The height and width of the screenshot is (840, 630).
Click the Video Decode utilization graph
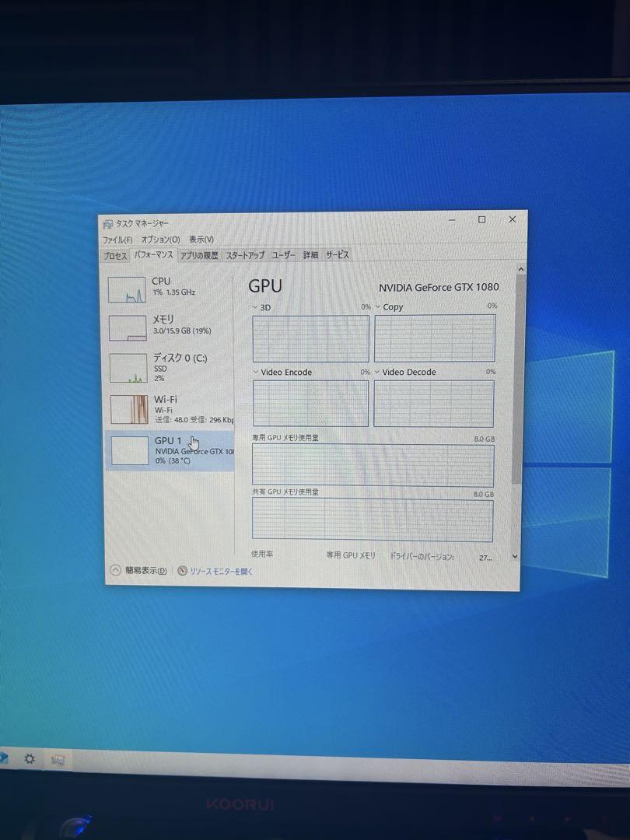click(x=434, y=404)
